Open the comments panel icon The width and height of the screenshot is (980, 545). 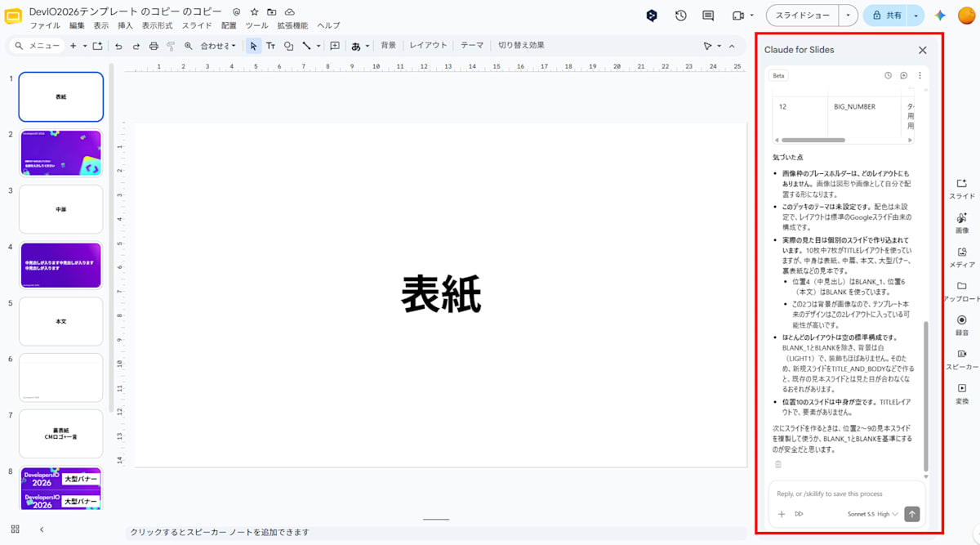[x=708, y=16]
